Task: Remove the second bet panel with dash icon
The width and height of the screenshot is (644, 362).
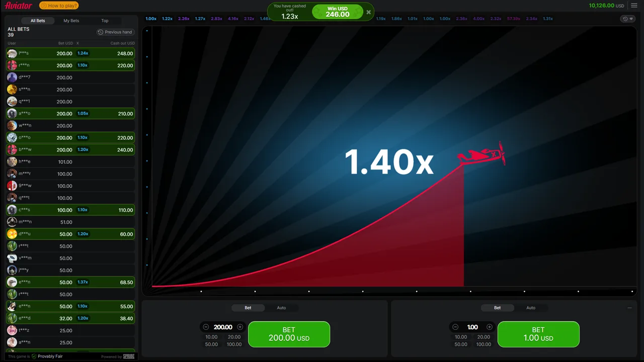Action: [x=629, y=308]
